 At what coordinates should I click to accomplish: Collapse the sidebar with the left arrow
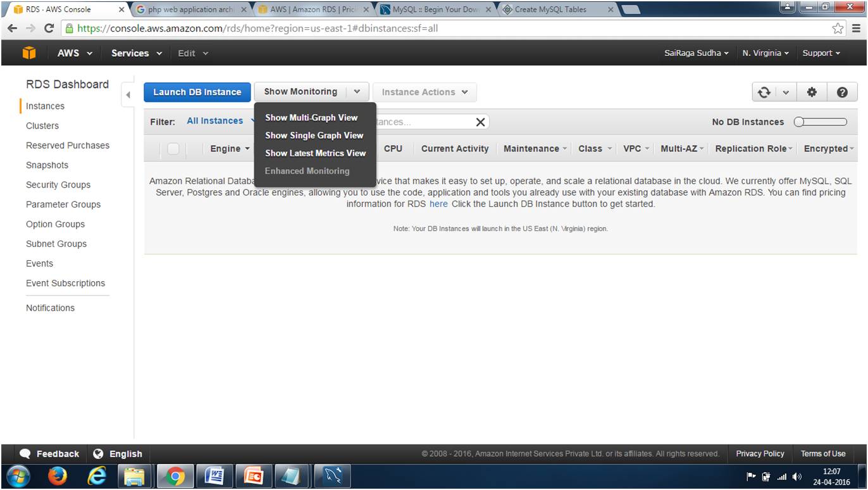(128, 95)
